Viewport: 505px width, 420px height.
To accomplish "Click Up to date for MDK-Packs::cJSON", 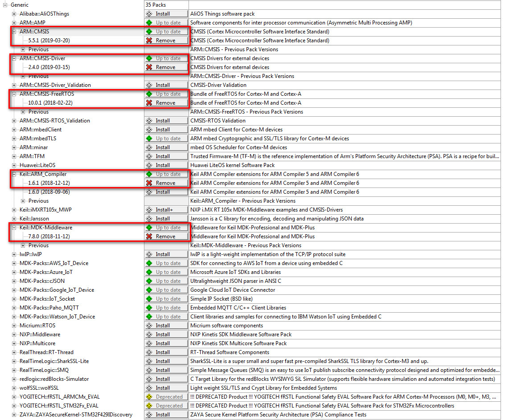I will click(166, 281).
